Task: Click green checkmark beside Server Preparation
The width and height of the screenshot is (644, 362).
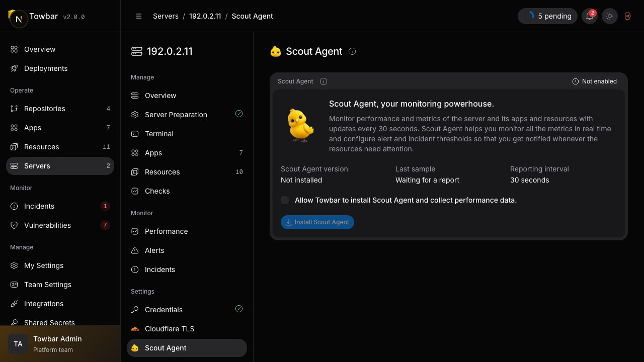Action: click(239, 114)
